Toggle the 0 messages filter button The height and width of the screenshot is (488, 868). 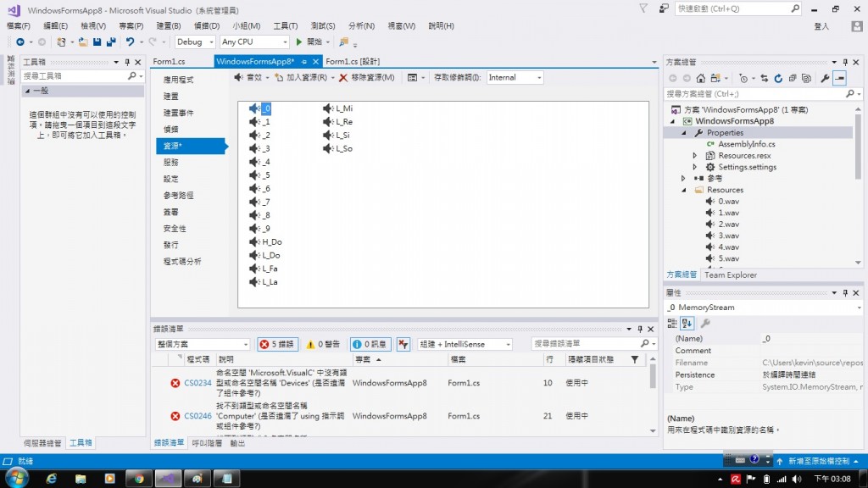click(x=370, y=344)
